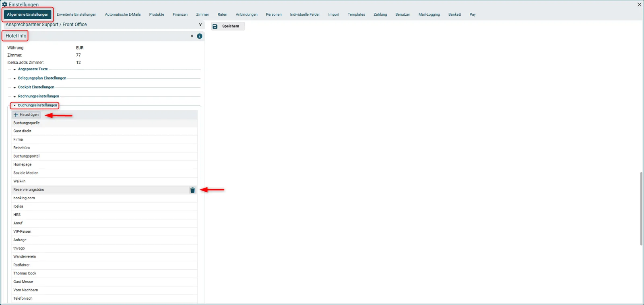Expand Belegungsplan Einstellungen section

pos(42,78)
